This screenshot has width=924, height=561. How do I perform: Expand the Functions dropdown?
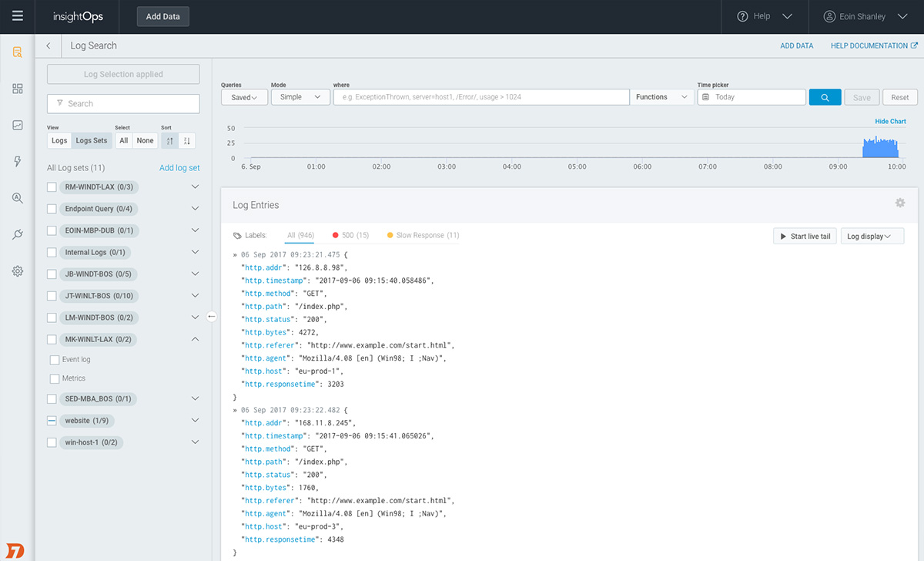(661, 97)
